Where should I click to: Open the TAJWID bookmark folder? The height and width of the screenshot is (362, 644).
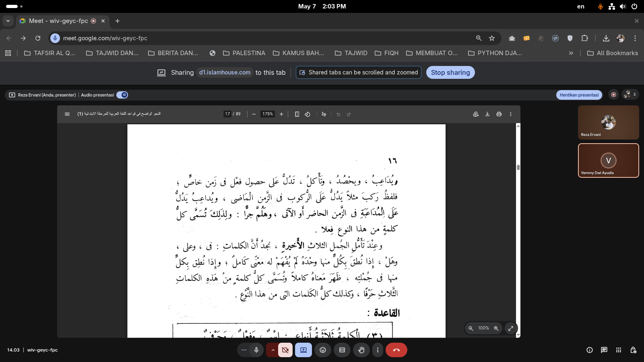coord(351,53)
